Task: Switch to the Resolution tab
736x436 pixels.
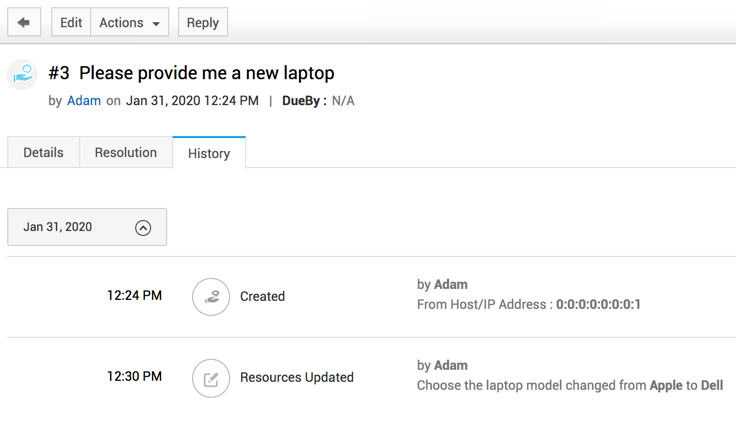Action: pos(126,153)
